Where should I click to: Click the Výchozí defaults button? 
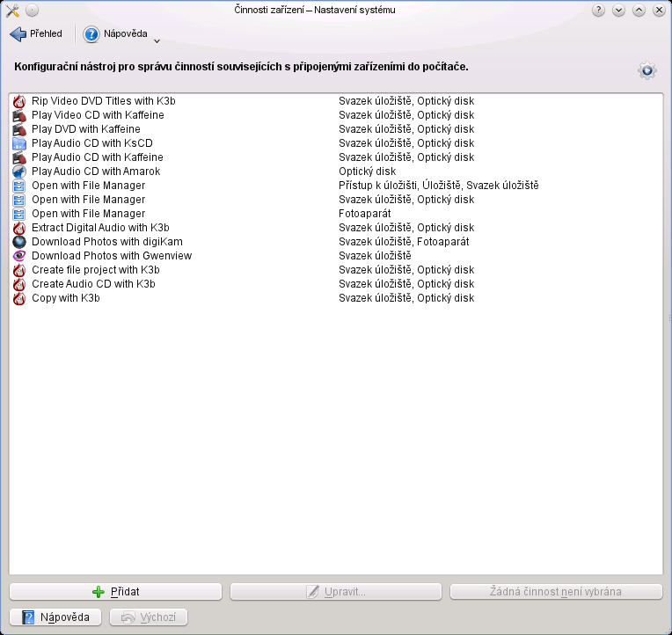point(149,617)
